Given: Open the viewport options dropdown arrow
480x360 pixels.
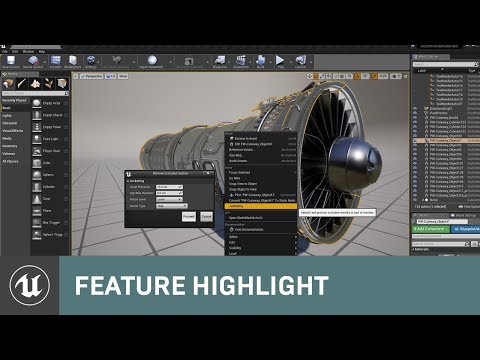Looking at the screenshot, I should click(x=76, y=76).
